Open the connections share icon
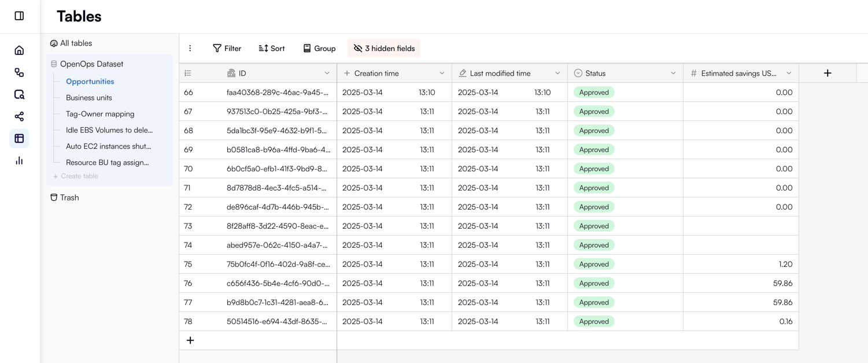 coord(19,116)
